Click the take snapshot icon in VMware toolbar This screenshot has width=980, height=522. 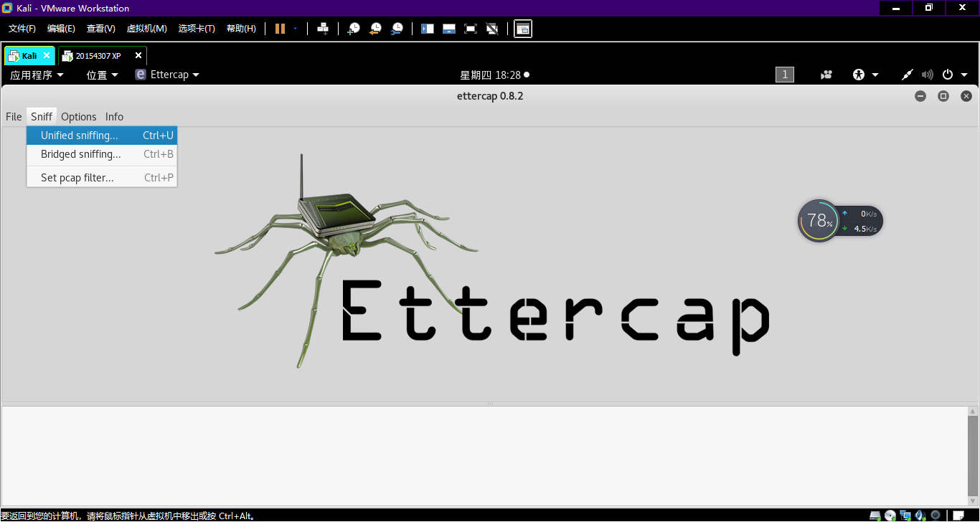[354, 29]
